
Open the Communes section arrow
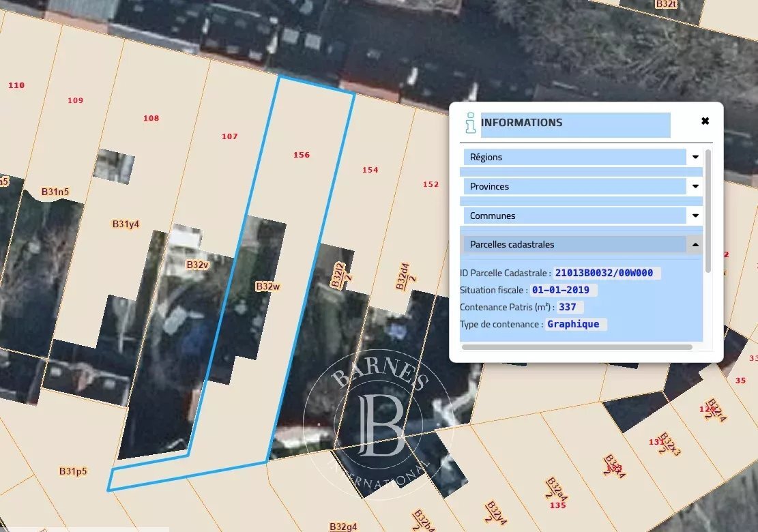(x=695, y=216)
